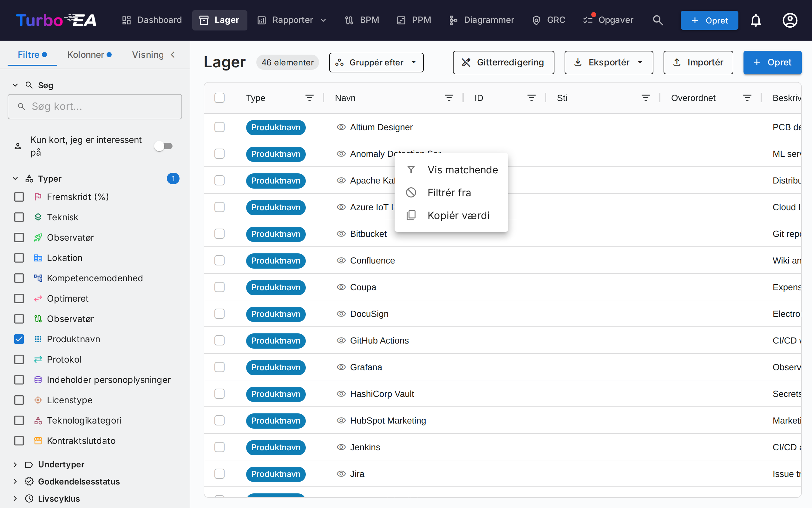This screenshot has width=812, height=508.
Task: Click the Fremskridt (%) flag icon
Action: pos(38,197)
